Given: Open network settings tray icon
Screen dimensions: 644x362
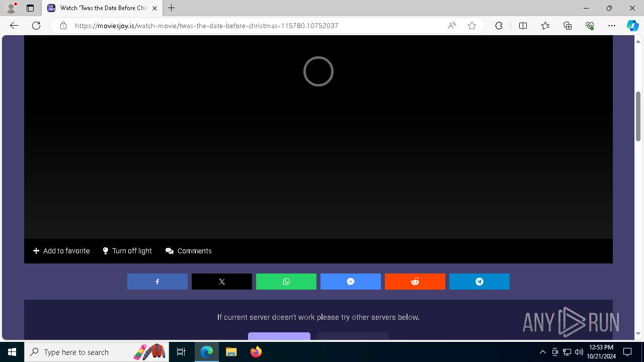Looking at the screenshot, I should click(x=567, y=352).
